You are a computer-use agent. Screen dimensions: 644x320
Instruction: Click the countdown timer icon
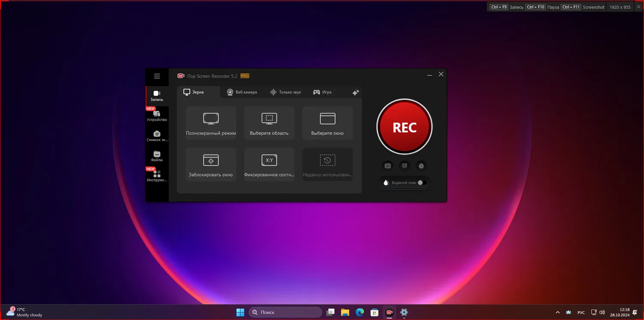(421, 166)
